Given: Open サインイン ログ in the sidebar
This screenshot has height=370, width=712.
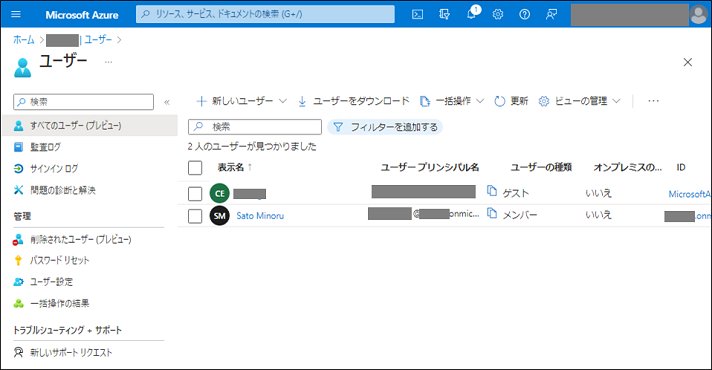Looking at the screenshot, I should (x=54, y=168).
